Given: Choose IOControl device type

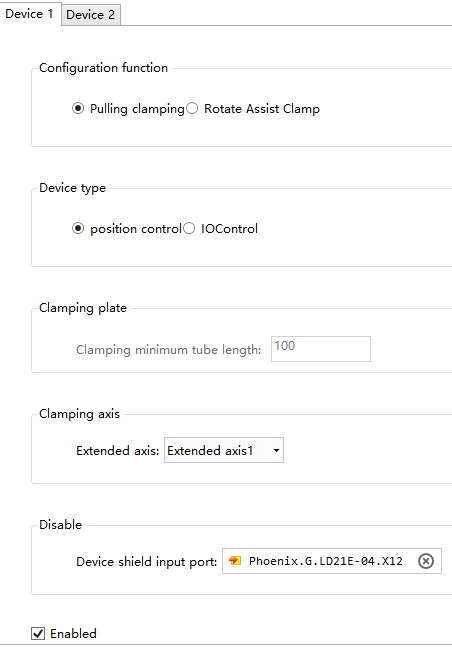Looking at the screenshot, I should (189, 228).
